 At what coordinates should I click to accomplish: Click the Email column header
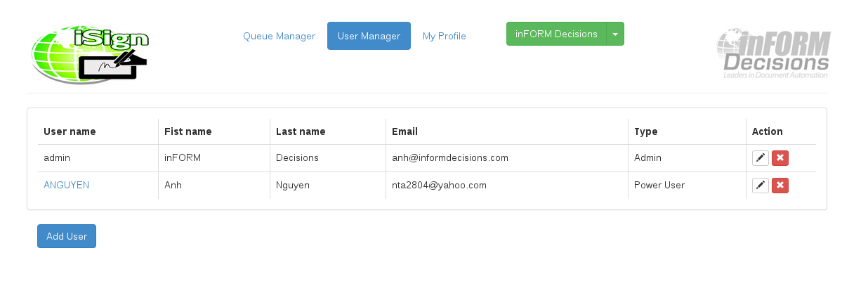pos(405,131)
